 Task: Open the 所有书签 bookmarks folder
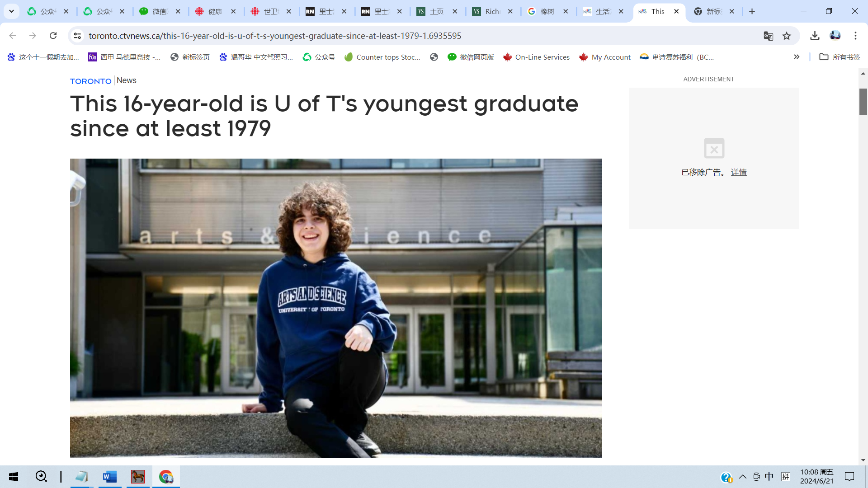(x=840, y=57)
